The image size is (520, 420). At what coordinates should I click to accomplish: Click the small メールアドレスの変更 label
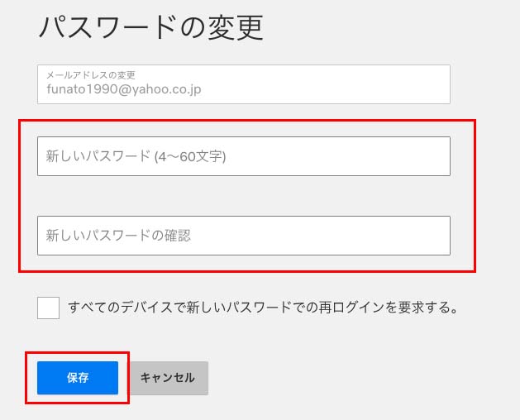pos(91,74)
